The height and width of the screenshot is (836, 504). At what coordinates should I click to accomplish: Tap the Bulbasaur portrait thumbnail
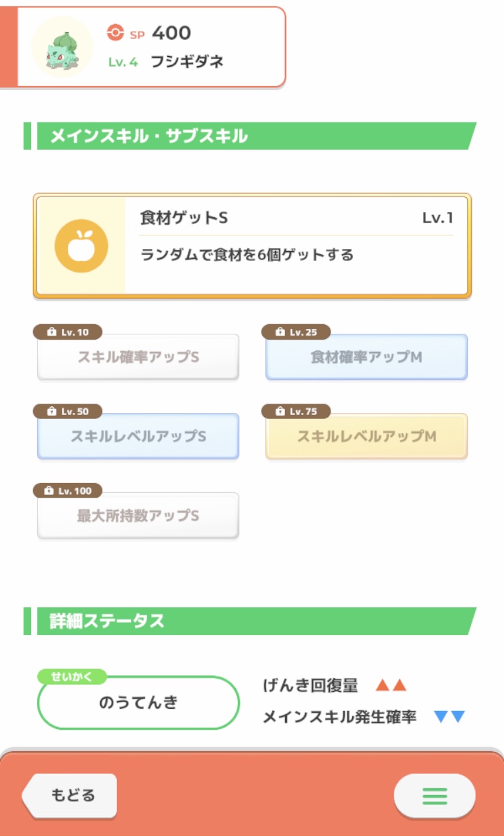pos(62,47)
